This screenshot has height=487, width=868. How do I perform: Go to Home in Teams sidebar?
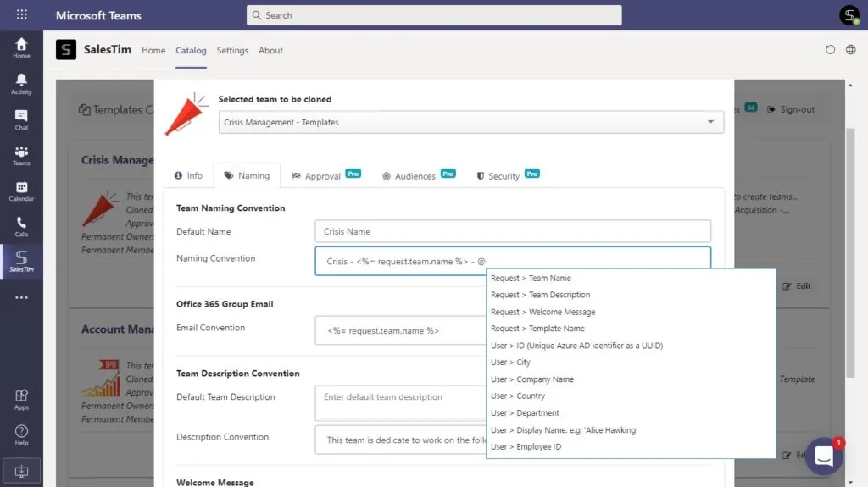click(21, 48)
